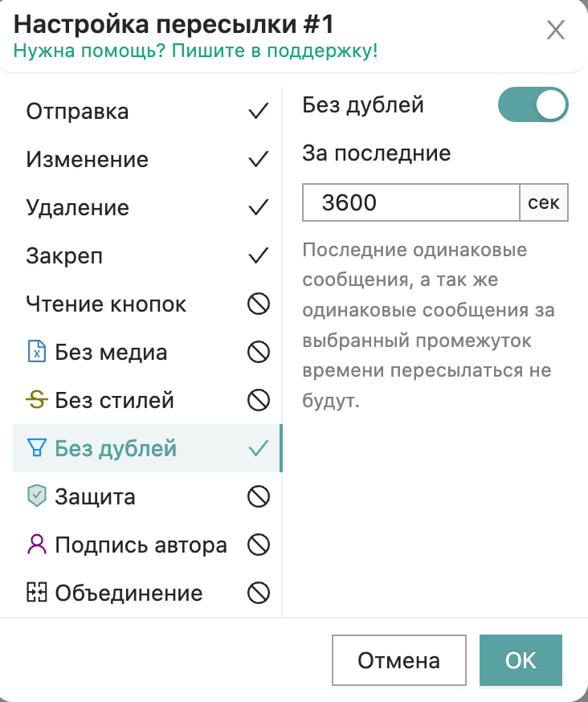Click the strikethrough S icon beside Без стилей
The width and height of the screenshot is (588, 702).
37,401
